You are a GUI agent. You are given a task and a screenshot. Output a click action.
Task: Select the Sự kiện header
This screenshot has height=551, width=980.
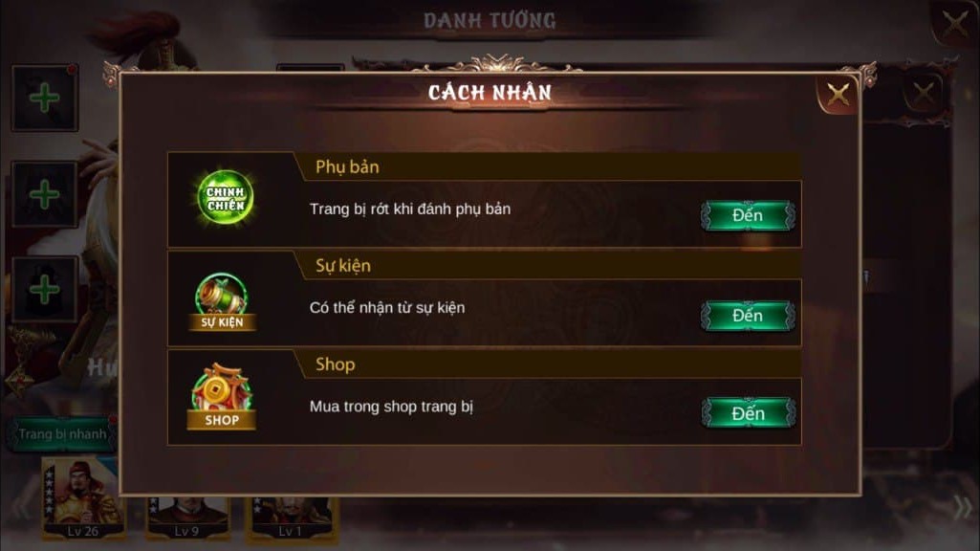coord(343,266)
